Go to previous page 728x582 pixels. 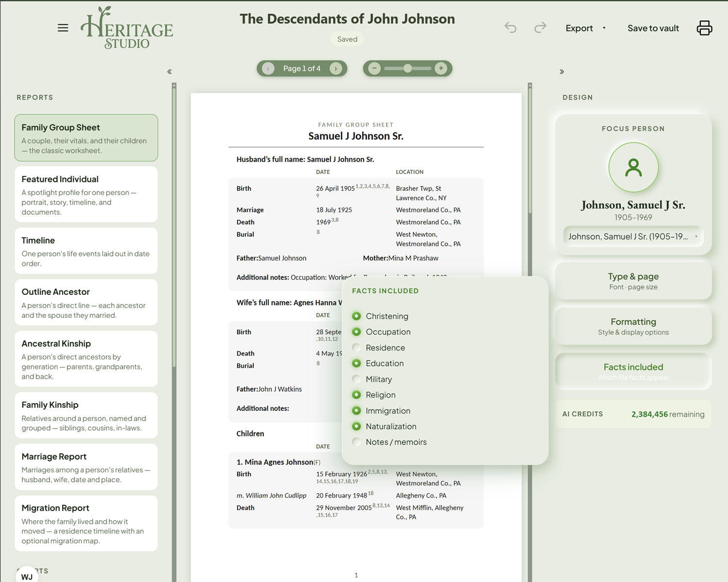pyautogui.click(x=268, y=68)
